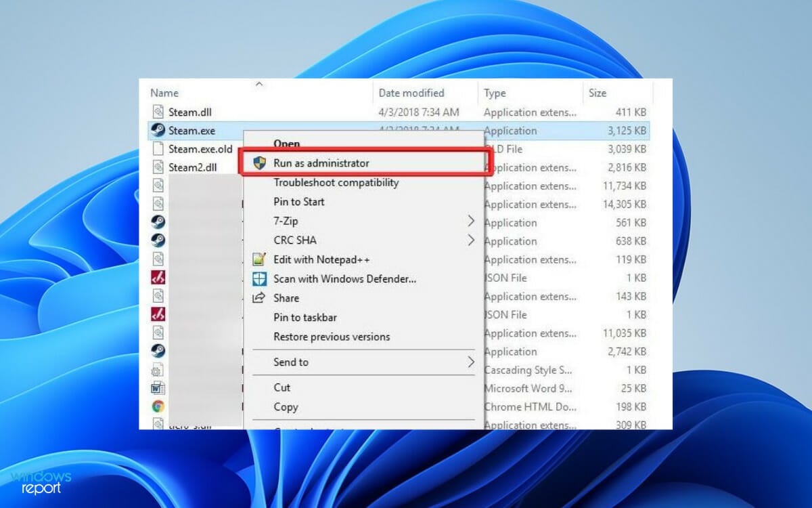Click the DLL icon in the 11,734 KB row
The width and height of the screenshot is (812, 508).
(158, 186)
